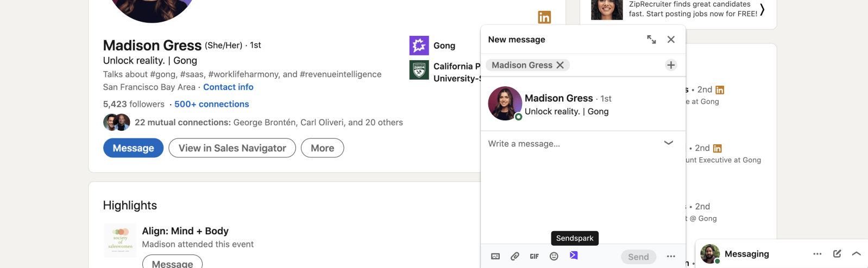
Task: Expand the Messaging panel chevron
Action: [x=857, y=254]
